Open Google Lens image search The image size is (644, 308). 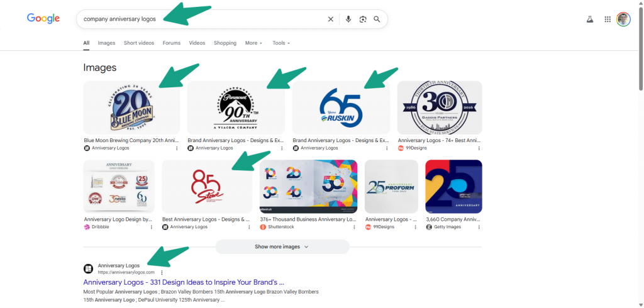[x=363, y=19]
